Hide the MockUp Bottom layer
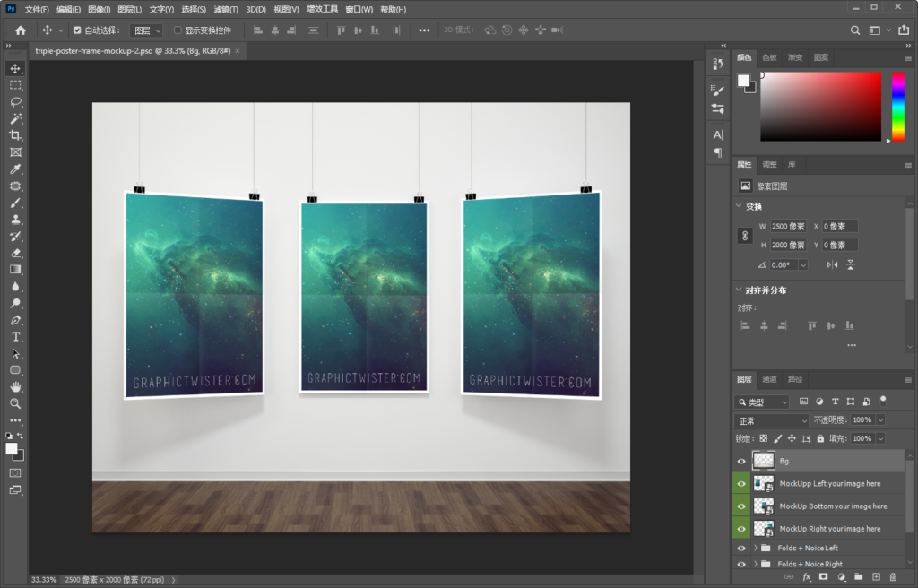The height and width of the screenshot is (588, 918). pos(741,506)
